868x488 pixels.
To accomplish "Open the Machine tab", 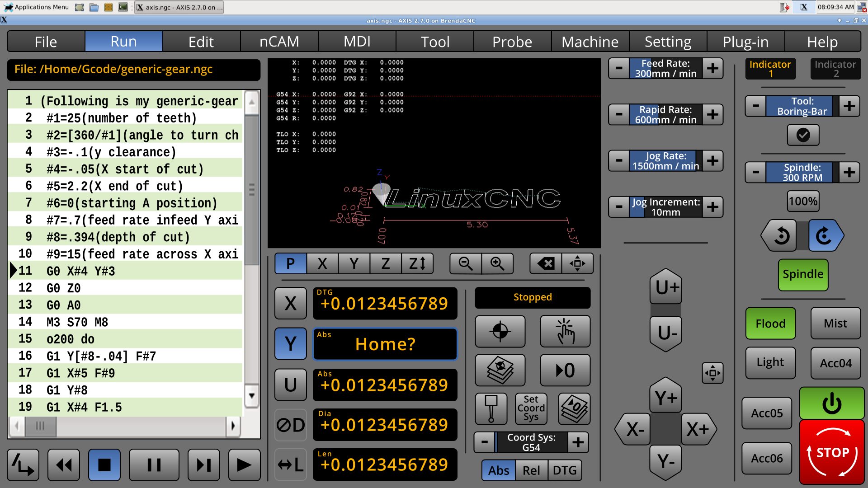I will (x=590, y=42).
